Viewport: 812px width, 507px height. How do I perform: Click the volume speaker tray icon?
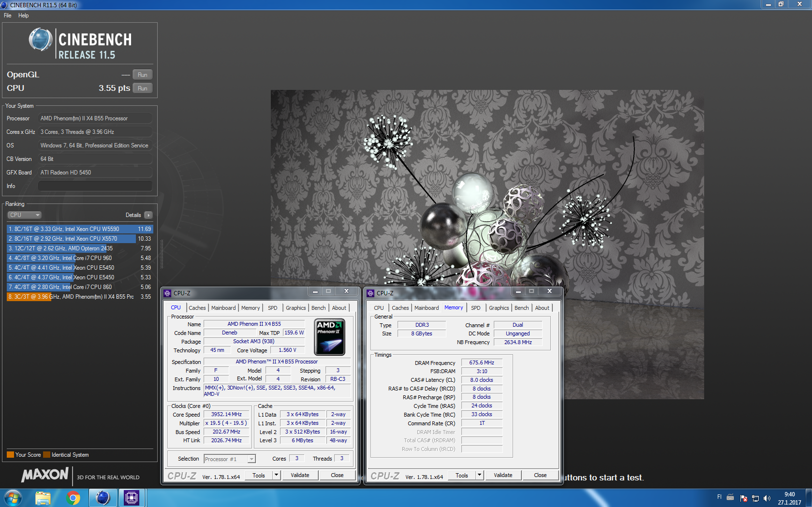767,498
